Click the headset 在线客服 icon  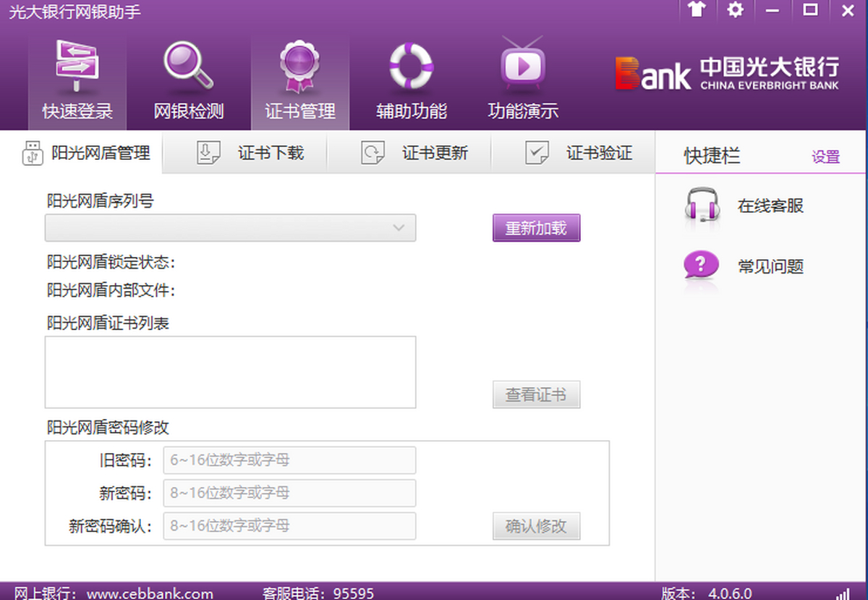tap(702, 206)
